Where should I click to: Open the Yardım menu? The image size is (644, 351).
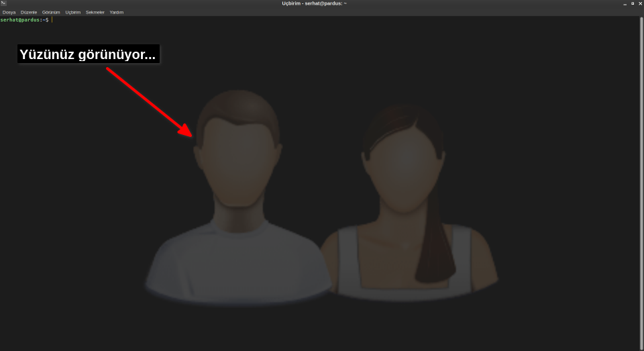tap(117, 12)
